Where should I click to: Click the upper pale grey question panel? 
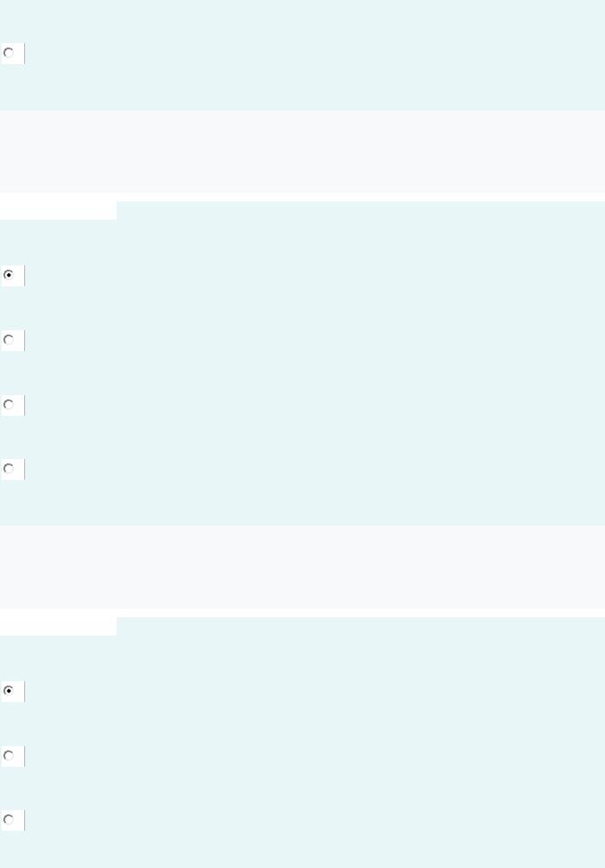(302, 151)
